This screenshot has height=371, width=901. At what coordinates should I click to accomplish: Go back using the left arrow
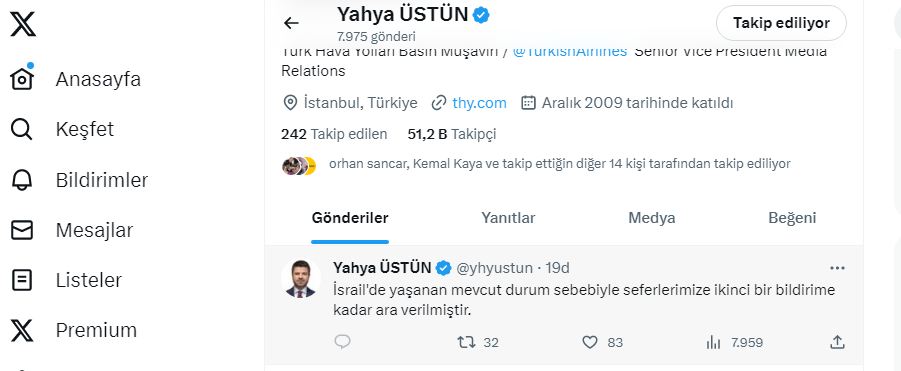[291, 23]
